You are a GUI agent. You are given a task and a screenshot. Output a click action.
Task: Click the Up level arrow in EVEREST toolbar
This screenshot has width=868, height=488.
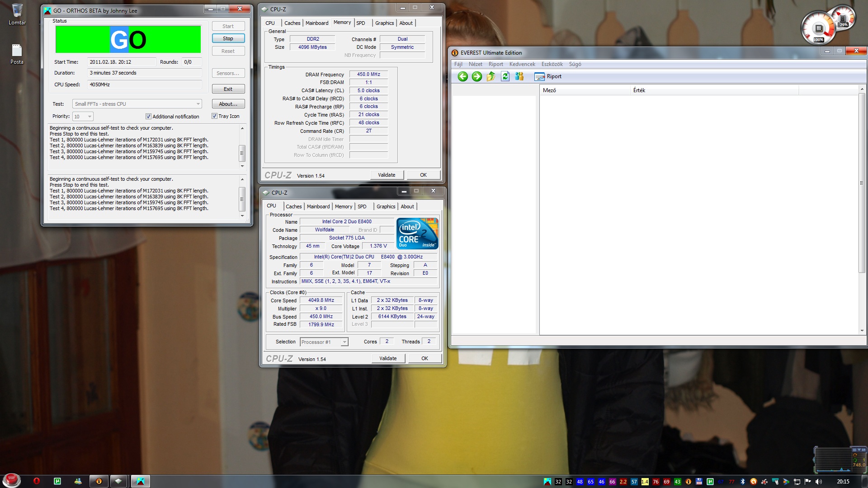pos(491,76)
